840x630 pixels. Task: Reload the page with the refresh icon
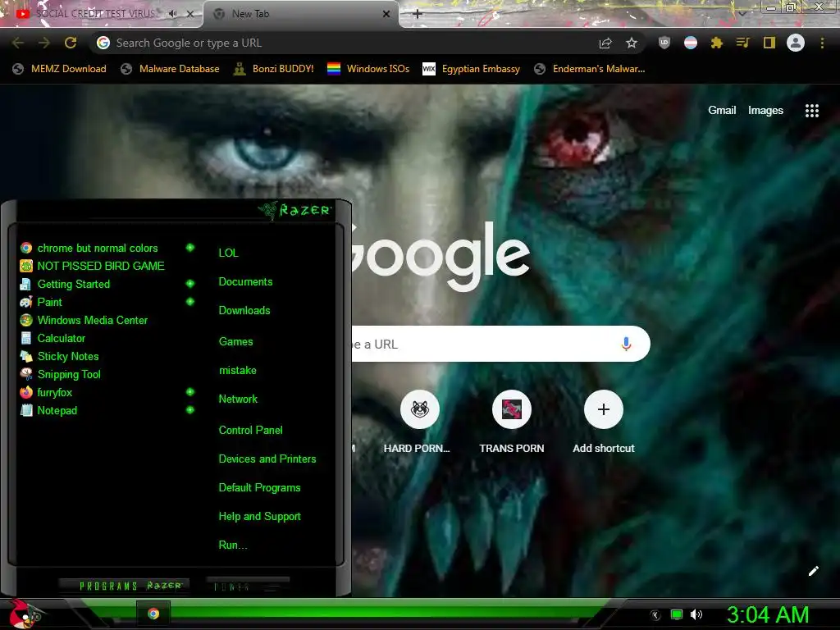pos(71,43)
